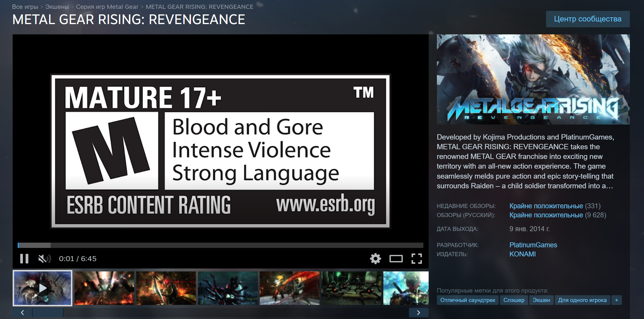Click the video progress bar
This screenshot has height=319, width=644.
coord(221,245)
